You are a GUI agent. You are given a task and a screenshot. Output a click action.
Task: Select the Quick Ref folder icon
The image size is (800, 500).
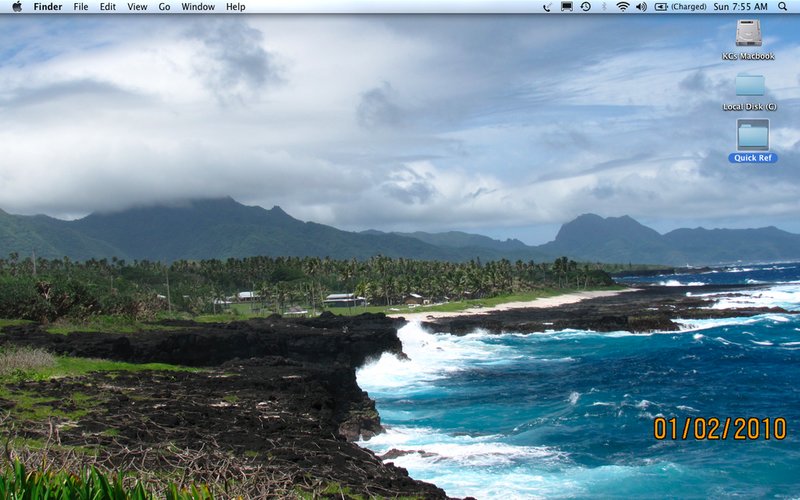753,135
